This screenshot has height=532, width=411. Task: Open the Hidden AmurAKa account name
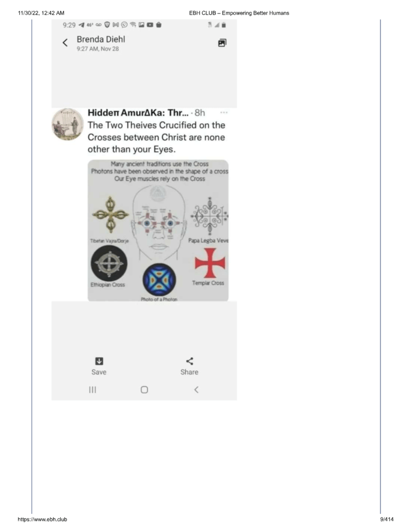tap(138, 113)
